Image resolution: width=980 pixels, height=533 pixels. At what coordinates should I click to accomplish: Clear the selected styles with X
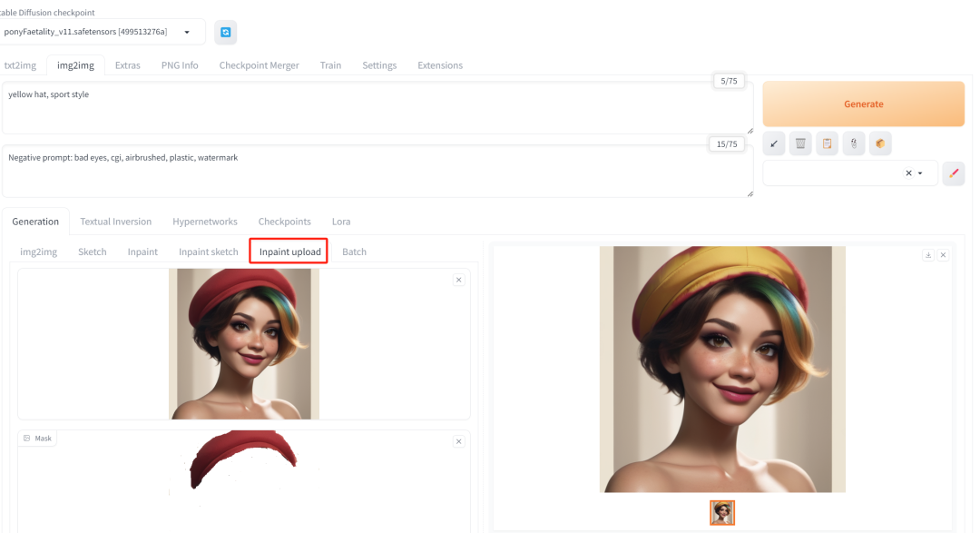(x=908, y=173)
